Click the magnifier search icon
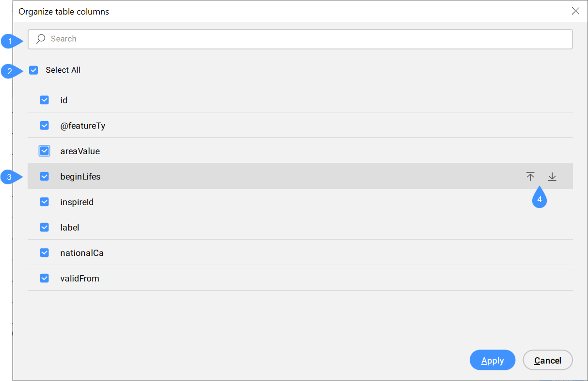Image resolution: width=588 pixels, height=381 pixels. tap(41, 39)
